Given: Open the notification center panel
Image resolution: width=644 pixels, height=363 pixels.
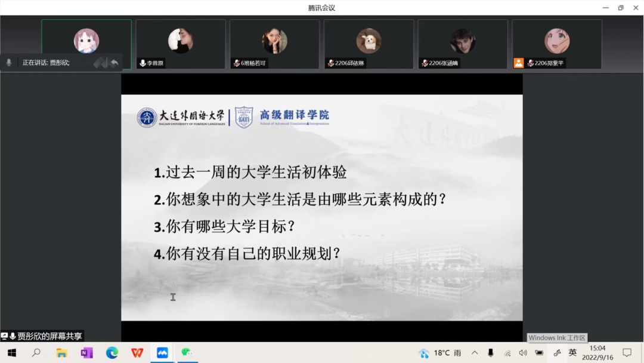Looking at the screenshot, I should point(627,353).
